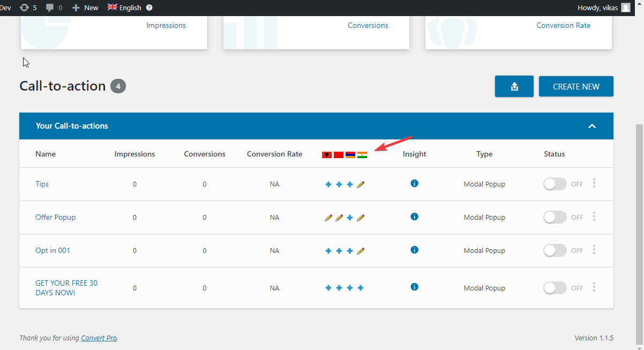Click the import/upload icon button

point(514,86)
